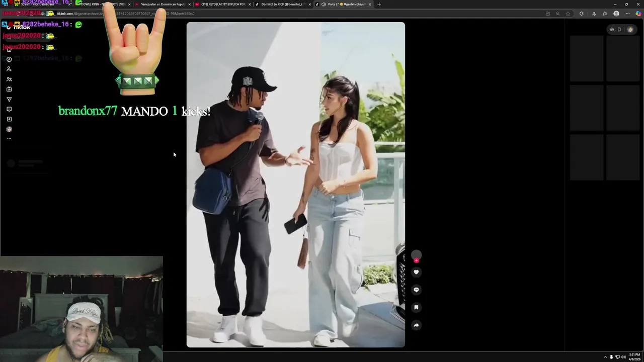644x362 pixels.
Task: Open app-available icon in address bar
Action: 547,14
